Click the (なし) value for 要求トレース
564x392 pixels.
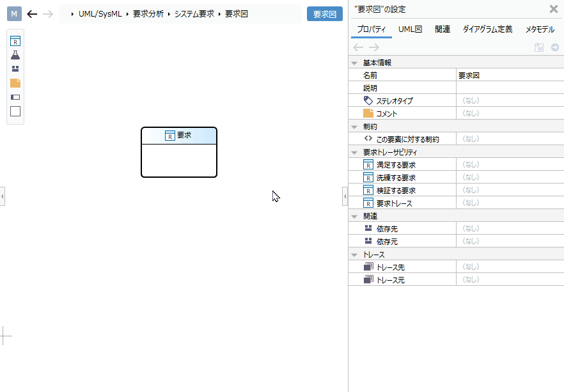[471, 203]
